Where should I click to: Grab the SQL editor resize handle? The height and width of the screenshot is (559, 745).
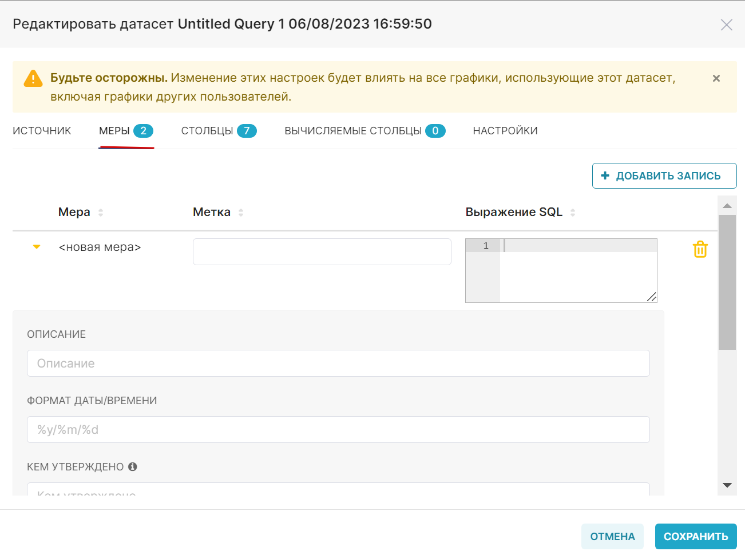tap(652, 297)
